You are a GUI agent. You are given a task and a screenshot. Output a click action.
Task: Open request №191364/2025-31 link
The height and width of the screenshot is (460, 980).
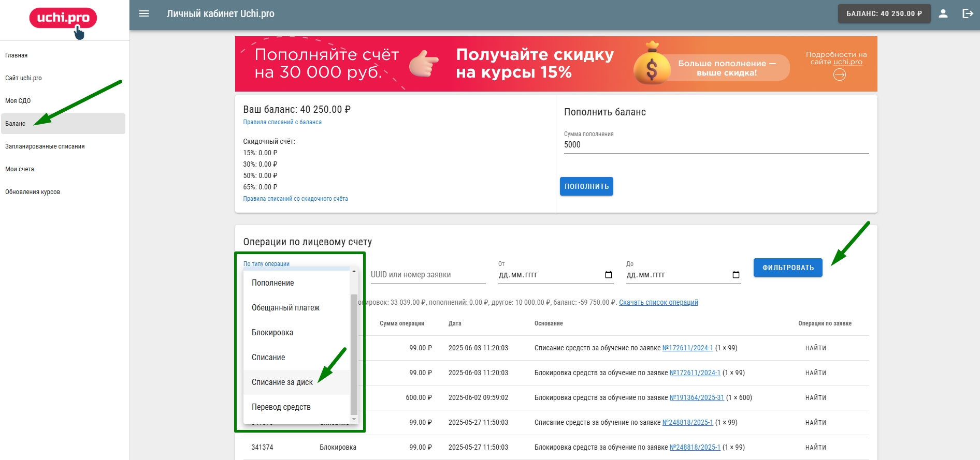(x=697, y=398)
